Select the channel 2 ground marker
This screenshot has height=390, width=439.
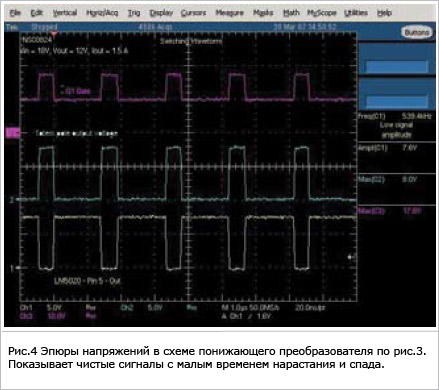(12, 200)
